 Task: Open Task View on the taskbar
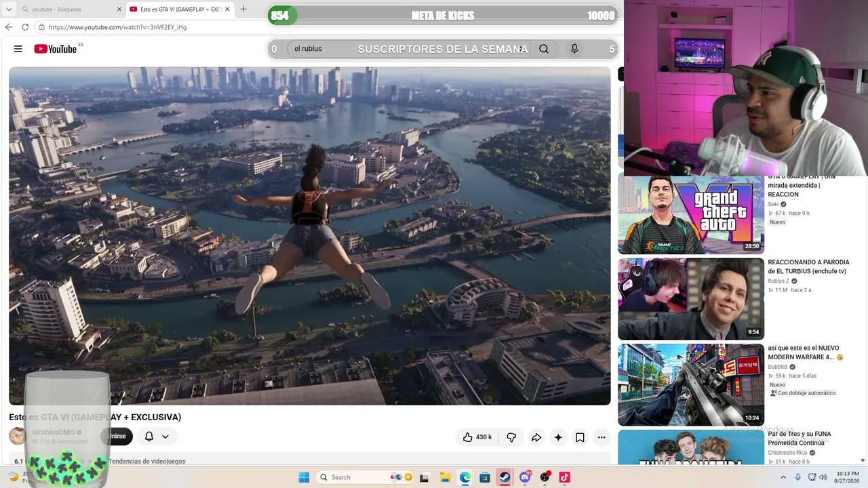[x=425, y=477]
